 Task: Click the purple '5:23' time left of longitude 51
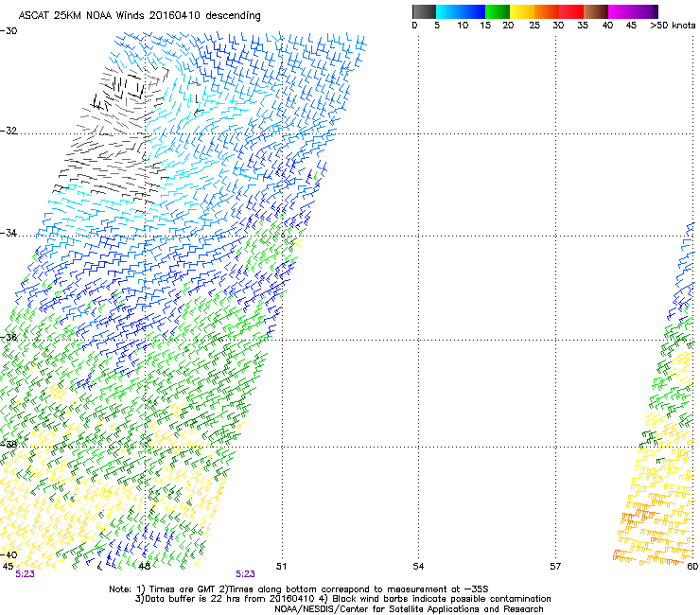tap(246, 574)
